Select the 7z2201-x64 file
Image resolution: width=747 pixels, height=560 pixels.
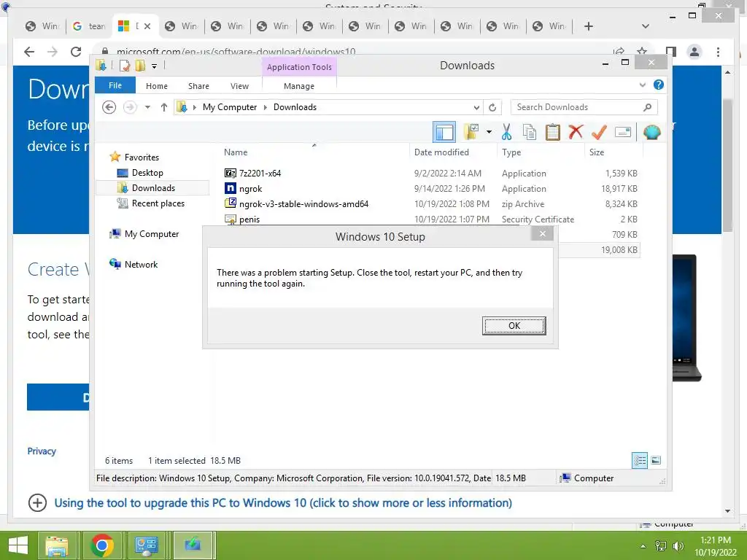260,174
